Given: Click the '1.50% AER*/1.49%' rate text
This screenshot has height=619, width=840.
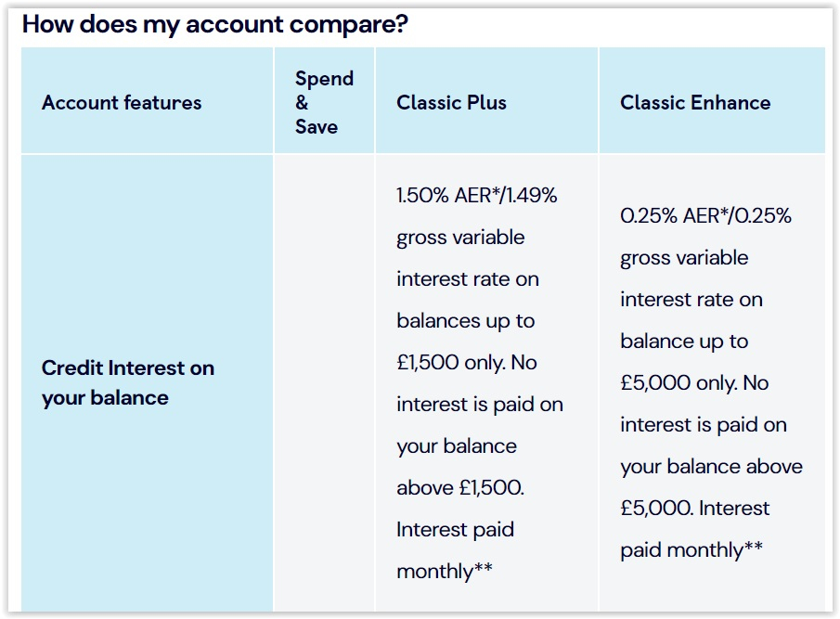Looking at the screenshot, I should 477,196.
